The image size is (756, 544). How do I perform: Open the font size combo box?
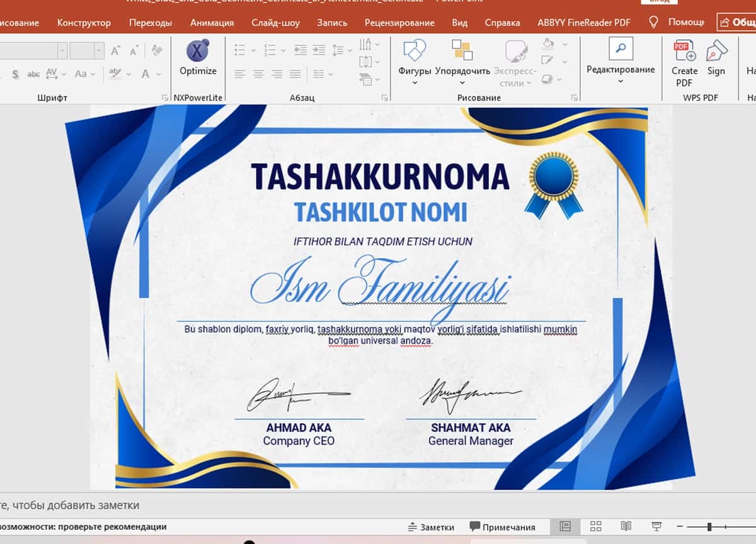point(86,50)
